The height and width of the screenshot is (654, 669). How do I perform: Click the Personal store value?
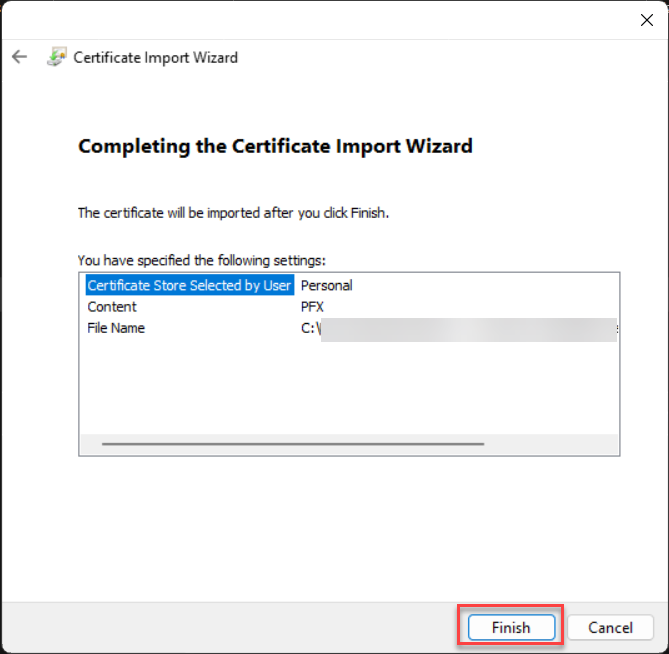(x=326, y=285)
